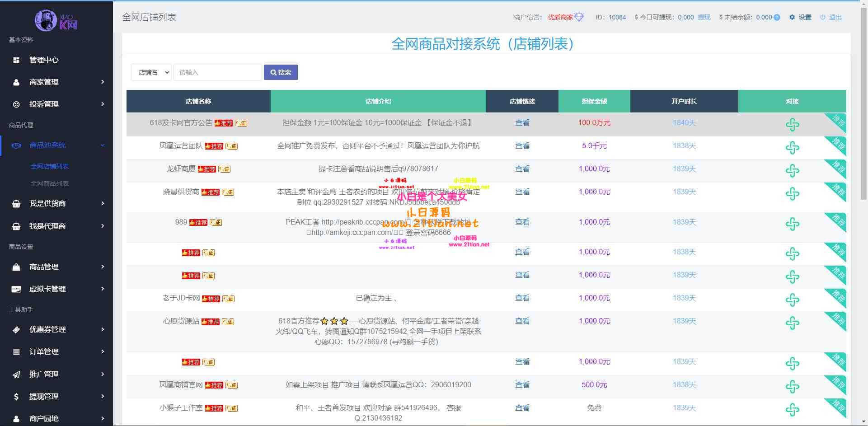Click the connect plus icon for 龙虾商厦
The width and height of the screenshot is (868, 426).
coord(792,171)
